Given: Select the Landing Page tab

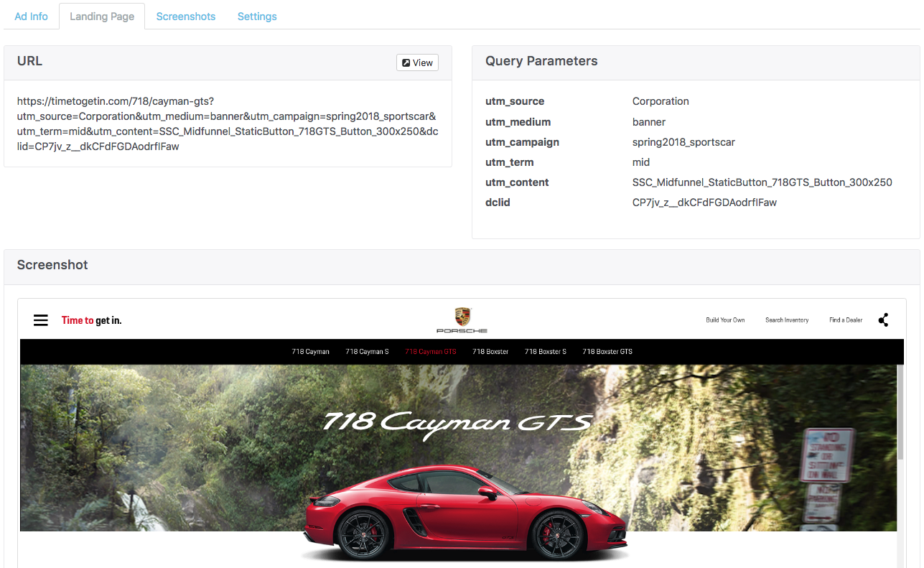Looking at the screenshot, I should point(102,17).
